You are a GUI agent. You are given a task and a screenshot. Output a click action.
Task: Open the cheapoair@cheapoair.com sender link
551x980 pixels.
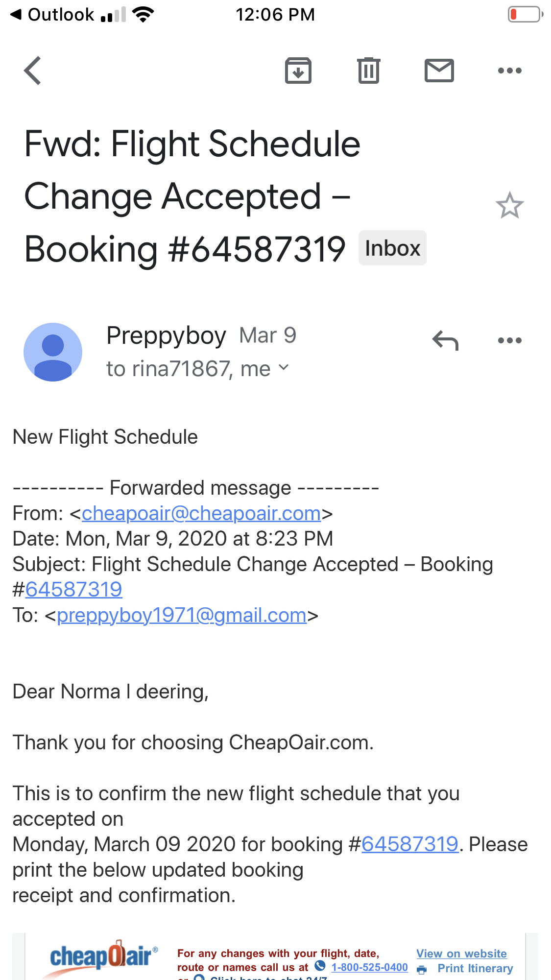pyautogui.click(x=201, y=513)
